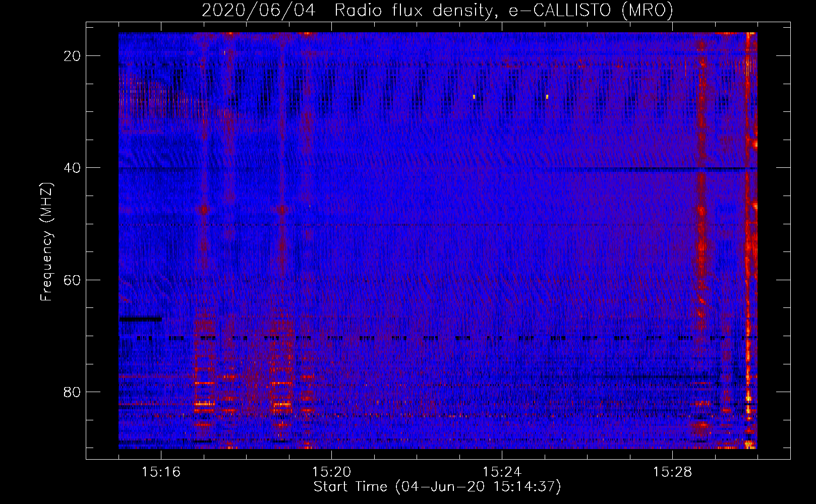Image resolution: width=816 pixels, height=504 pixels.
Task: Click the '40' frequency tick label
Action: [72, 168]
